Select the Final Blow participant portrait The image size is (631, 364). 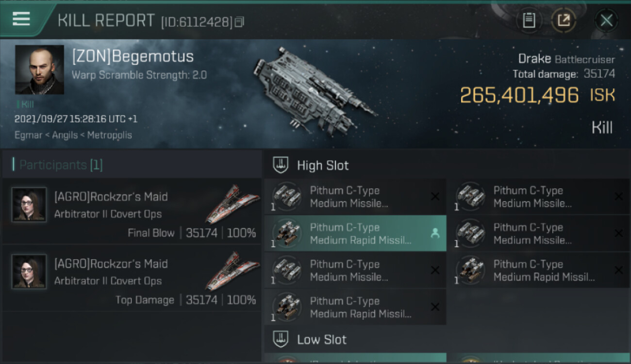29,204
